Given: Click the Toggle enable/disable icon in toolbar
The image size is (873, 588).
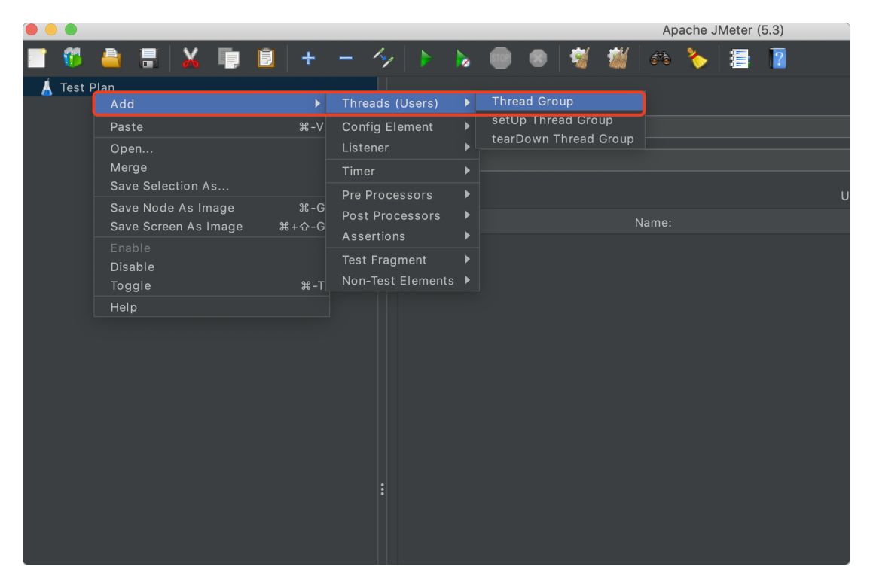Looking at the screenshot, I should tap(383, 58).
